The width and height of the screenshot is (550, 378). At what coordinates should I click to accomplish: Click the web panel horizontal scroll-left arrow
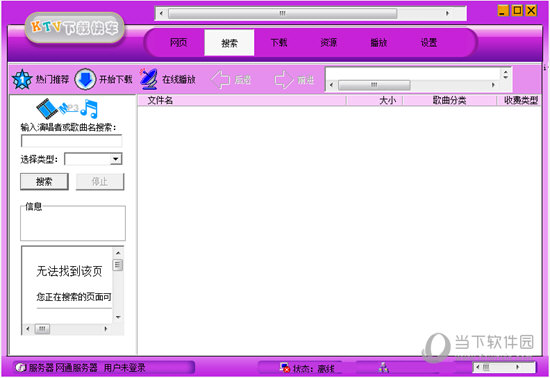[28, 329]
